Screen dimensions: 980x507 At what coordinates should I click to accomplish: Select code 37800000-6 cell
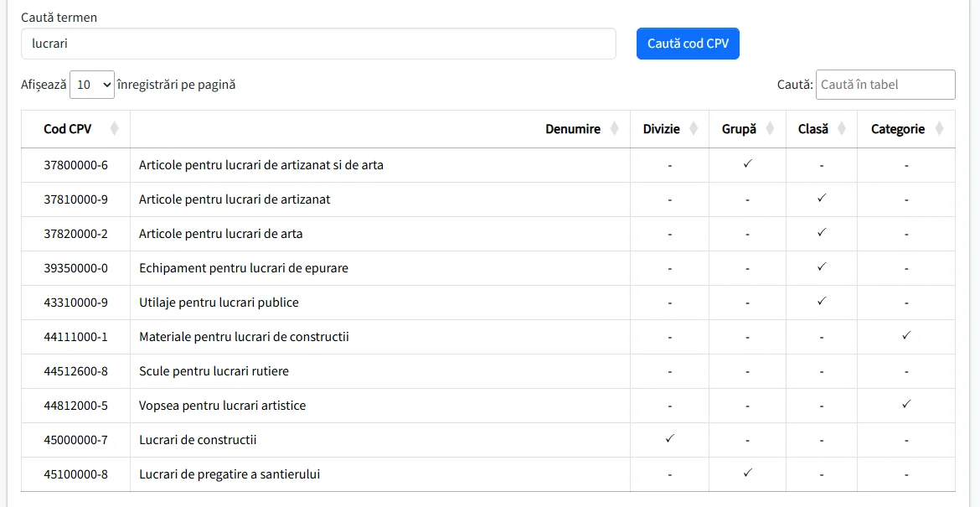75,166
